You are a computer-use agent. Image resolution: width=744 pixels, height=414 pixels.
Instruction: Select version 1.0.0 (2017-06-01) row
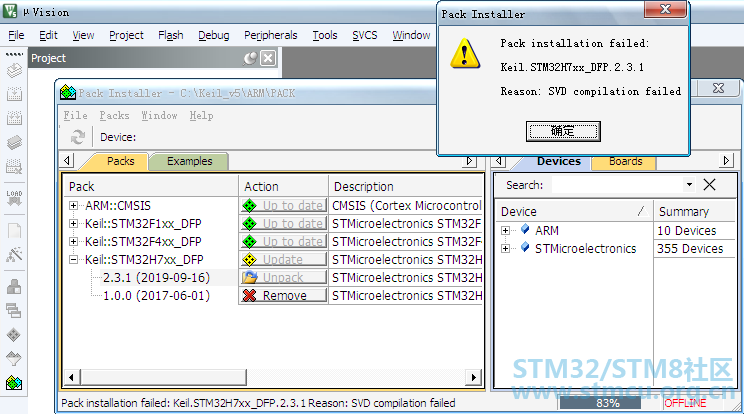156,295
